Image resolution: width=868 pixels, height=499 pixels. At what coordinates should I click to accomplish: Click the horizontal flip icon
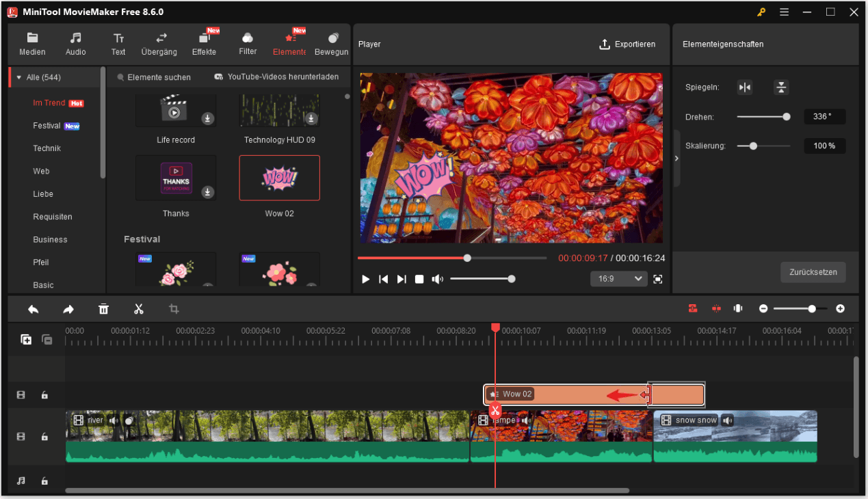[x=745, y=87]
